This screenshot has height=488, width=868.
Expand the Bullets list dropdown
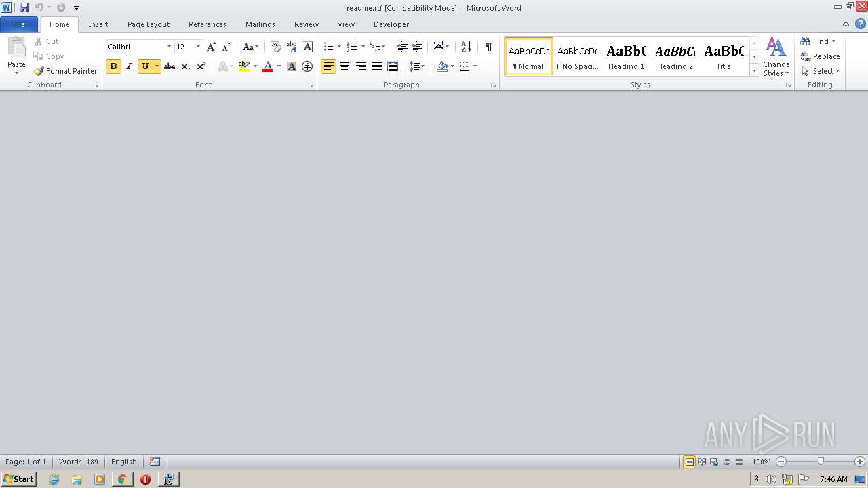(339, 47)
